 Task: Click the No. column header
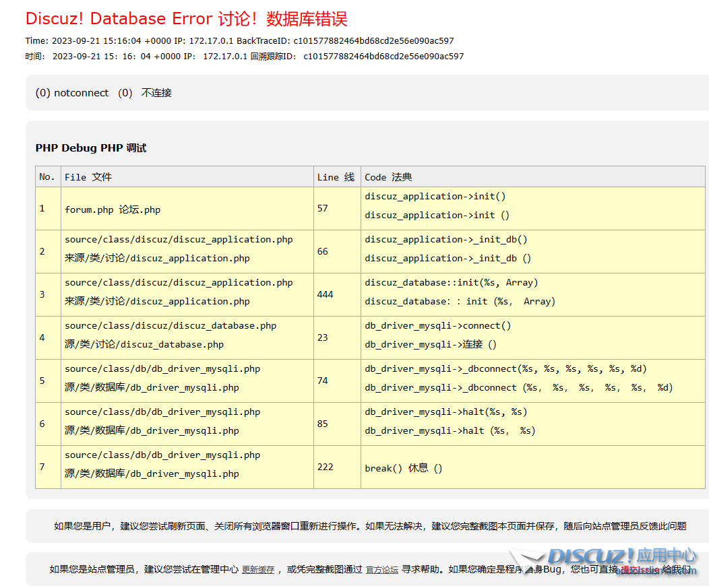tap(47, 177)
